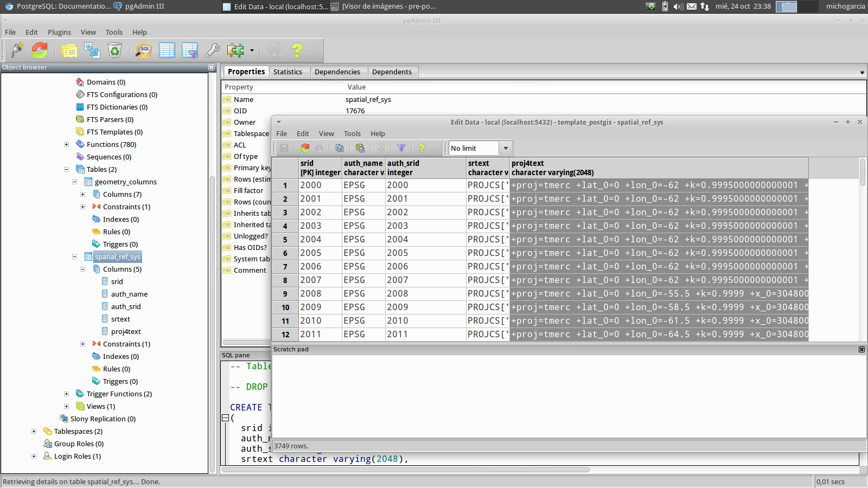Screen dimensions: 868x488
Task: Open the No limit row limit dropdown
Action: click(506, 148)
